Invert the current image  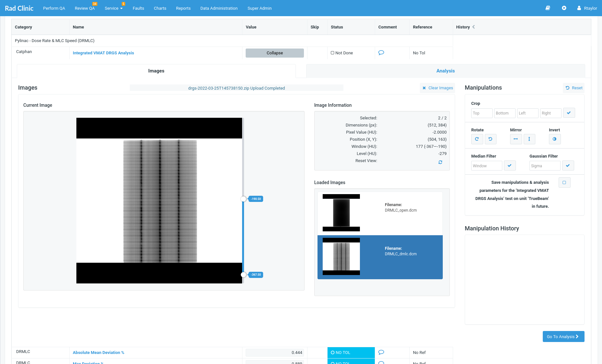point(555,139)
